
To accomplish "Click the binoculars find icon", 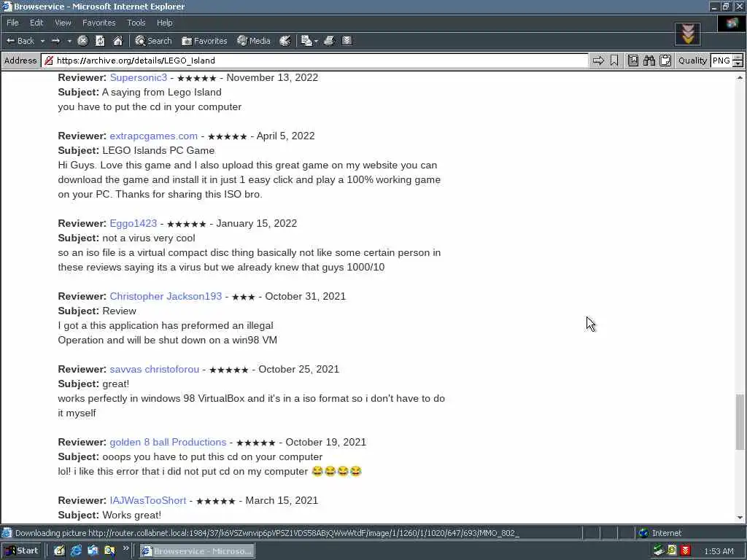I will click(649, 61).
